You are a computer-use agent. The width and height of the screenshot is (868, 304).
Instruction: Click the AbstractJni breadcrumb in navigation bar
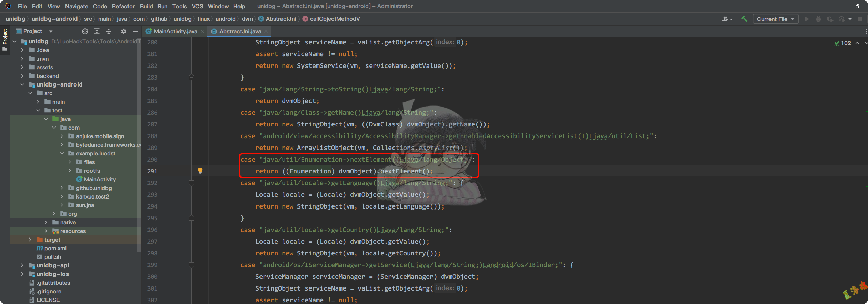pyautogui.click(x=280, y=19)
